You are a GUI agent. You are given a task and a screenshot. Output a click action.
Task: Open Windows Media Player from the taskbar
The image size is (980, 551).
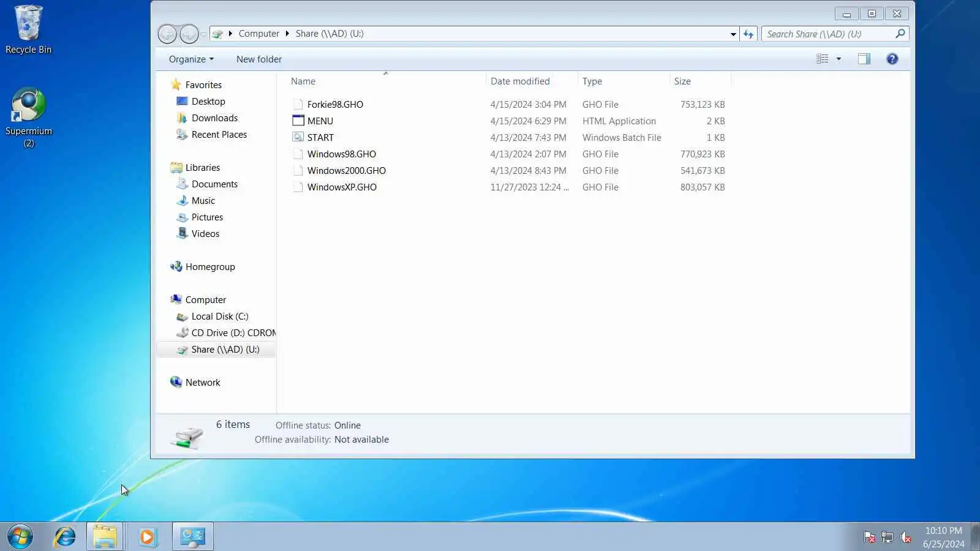(x=148, y=536)
